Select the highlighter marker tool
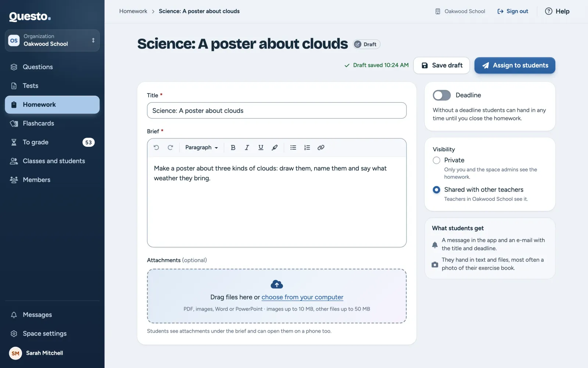Screen dimensions: 588x368 point(275,148)
